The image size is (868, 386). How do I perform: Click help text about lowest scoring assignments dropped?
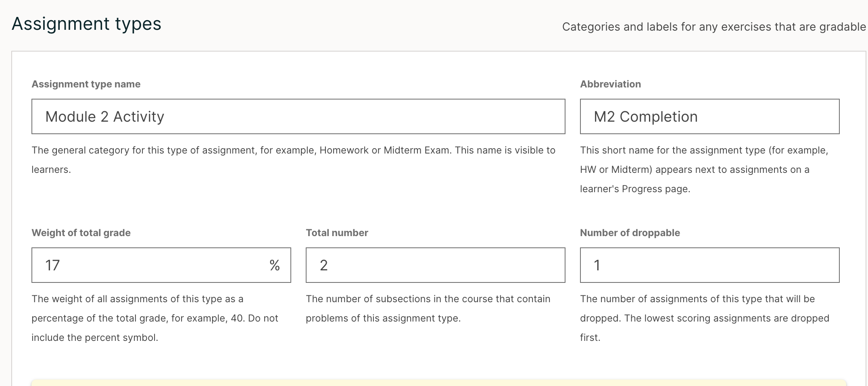(705, 318)
